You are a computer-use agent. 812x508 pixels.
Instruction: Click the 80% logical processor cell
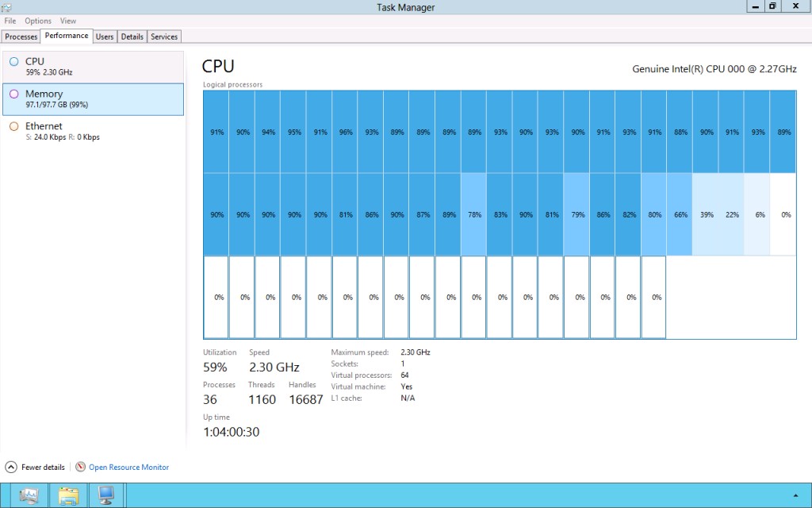pyautogui.click(x=654, y=214)
